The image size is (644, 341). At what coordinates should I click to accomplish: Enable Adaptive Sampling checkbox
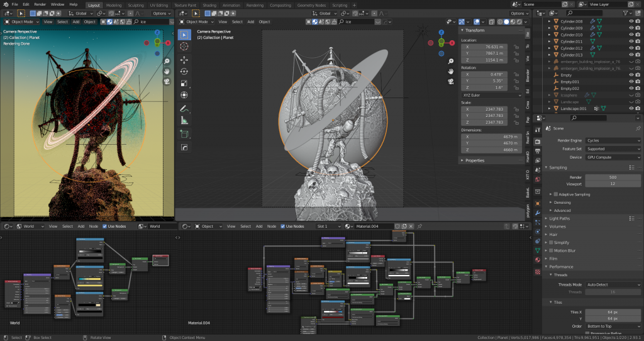point(556,194)
